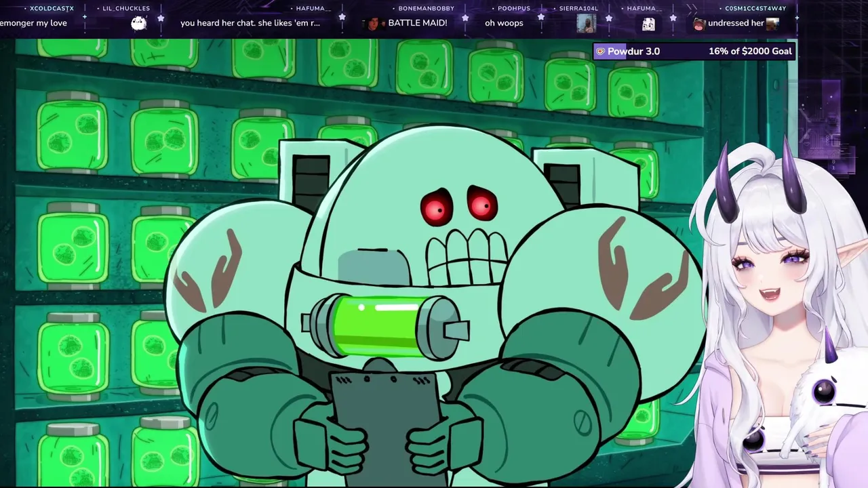This screenshot has width=868, height=488.
Task: Click the 'oh woops' chat message
Action: 504,23
